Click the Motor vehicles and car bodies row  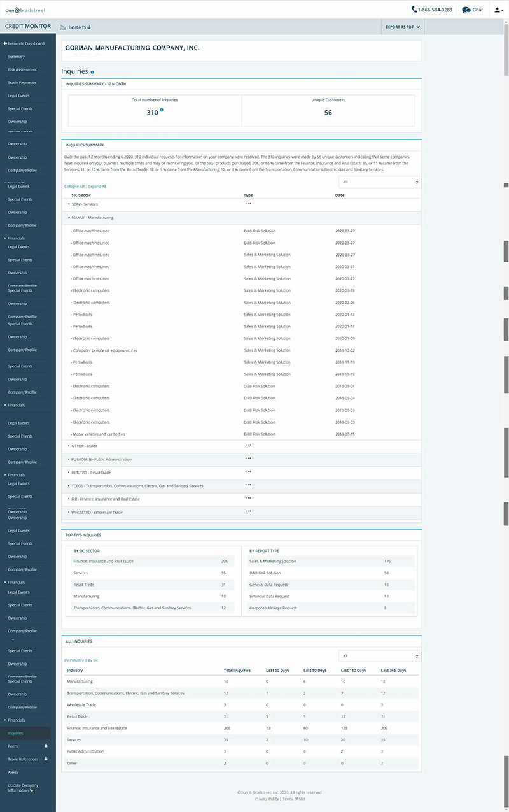point(242,434)
